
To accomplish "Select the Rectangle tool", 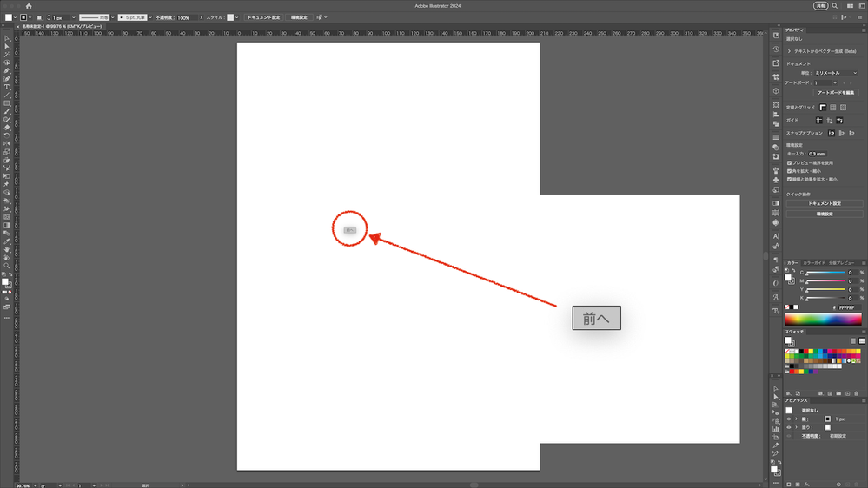I will (7, 103).
